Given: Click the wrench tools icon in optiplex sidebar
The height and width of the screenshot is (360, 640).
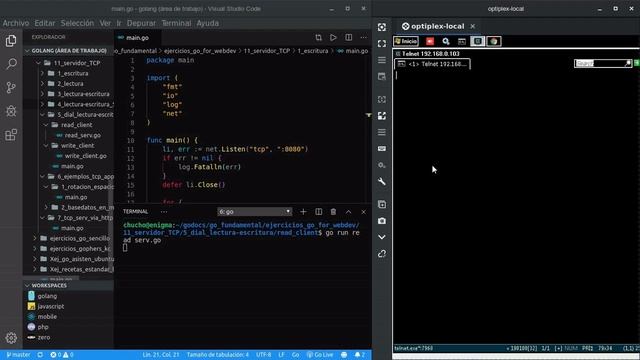Looking at the screenshot, I should pyautogui.click(x=382, y=182).
